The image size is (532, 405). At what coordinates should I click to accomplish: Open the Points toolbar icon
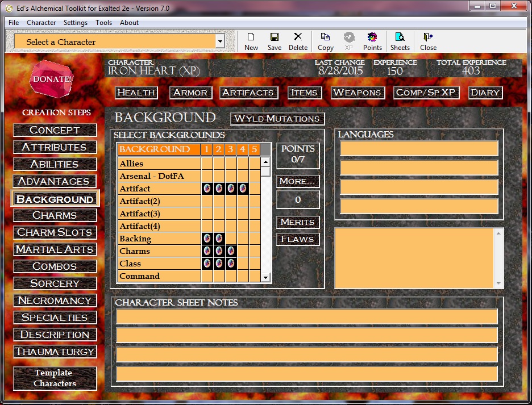[372, 41]
